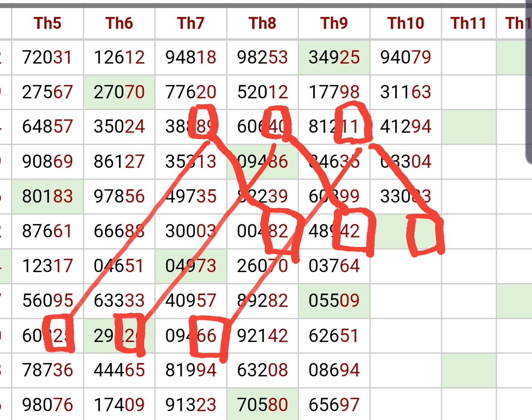Image resolution: width=532 pixels, height=420 pixels.
Task: Click the cell containing 12612
Action: 119,58
